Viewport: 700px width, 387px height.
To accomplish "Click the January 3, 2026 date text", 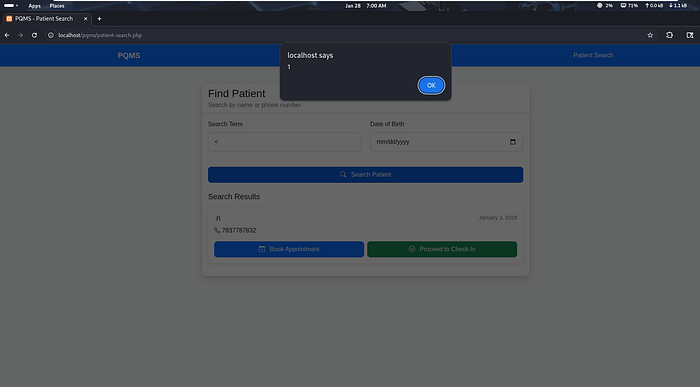I will pyautogui.click(x=498, y=217).
